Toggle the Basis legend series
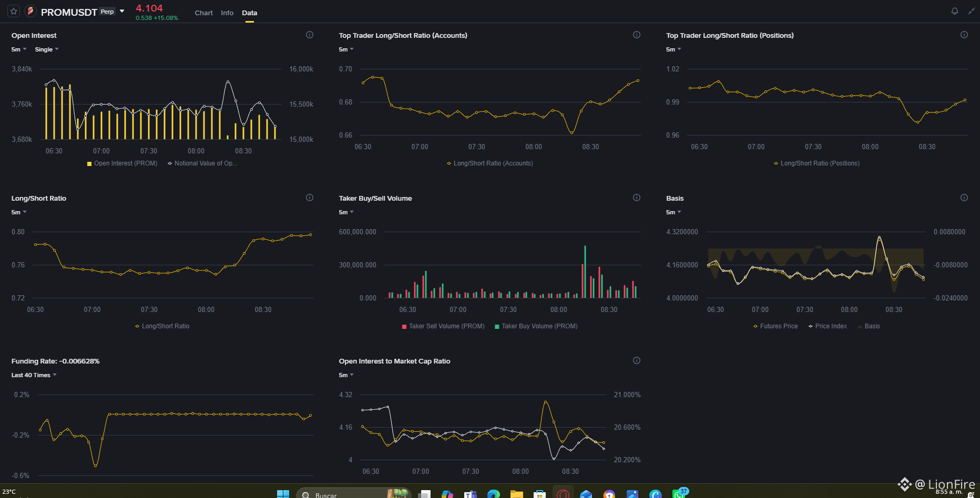This screenshot has height=498, width=980. 869,326
